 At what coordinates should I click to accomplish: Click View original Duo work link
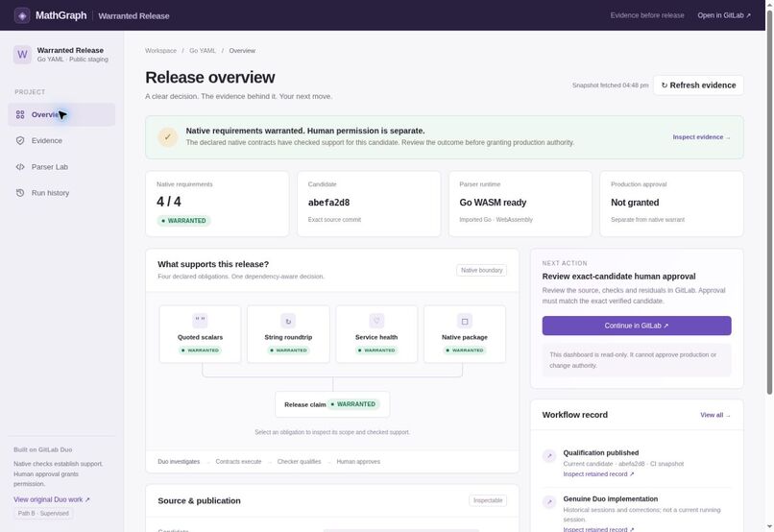tap(52, 499)
